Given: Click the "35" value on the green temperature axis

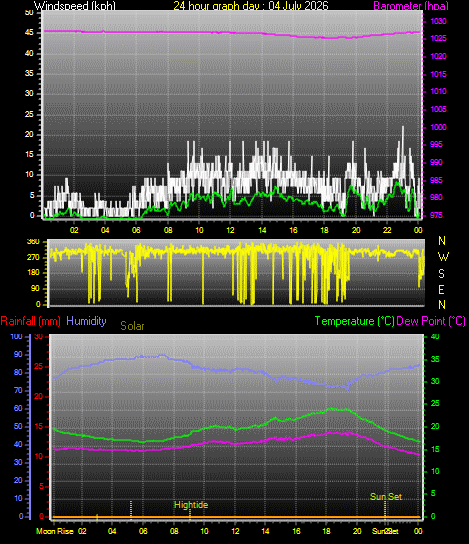Looking at the screenshot, I should click(x=435, y=359).
